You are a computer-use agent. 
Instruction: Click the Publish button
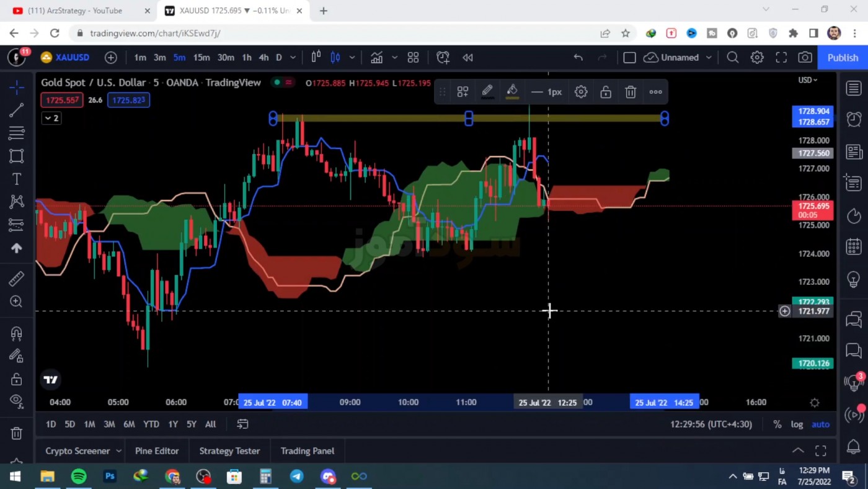point(843,57)
